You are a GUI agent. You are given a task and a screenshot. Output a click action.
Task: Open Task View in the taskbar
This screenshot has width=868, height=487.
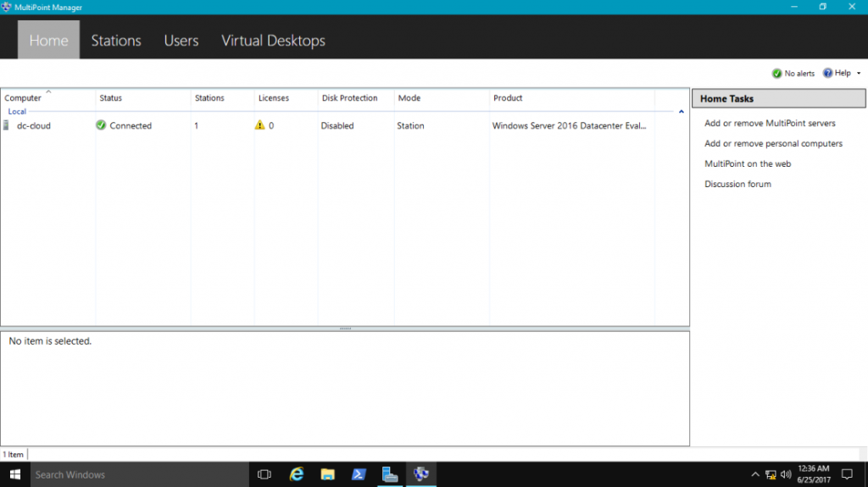click(x=264, y=474)
